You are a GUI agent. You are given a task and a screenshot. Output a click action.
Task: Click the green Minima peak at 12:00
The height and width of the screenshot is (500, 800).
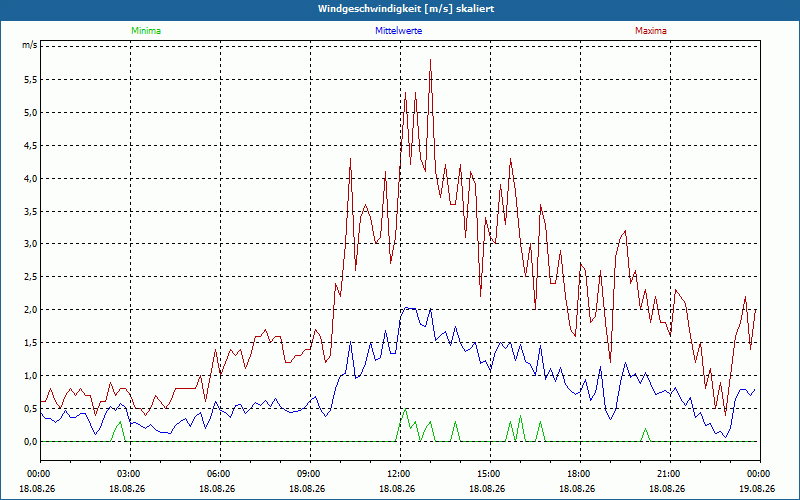[x=405, y=409]
